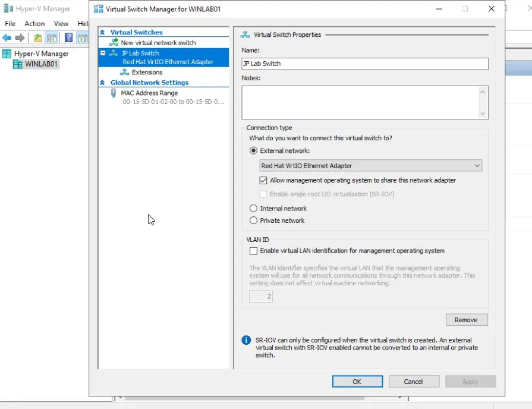Click the Up One Level folder icon
This screenshot has height=409, width=532.
(x=37, y=37)
